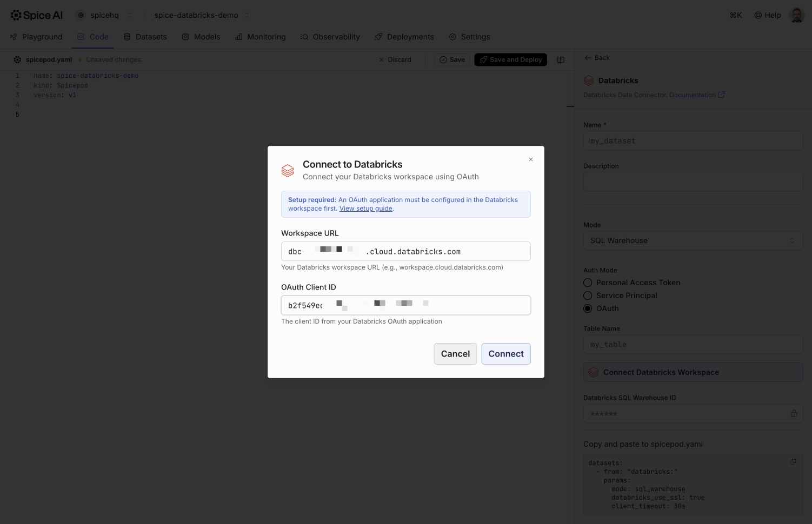
Task: Toggle the side panel layout icon
Action: pyautogui.click(x=561, y=60)
